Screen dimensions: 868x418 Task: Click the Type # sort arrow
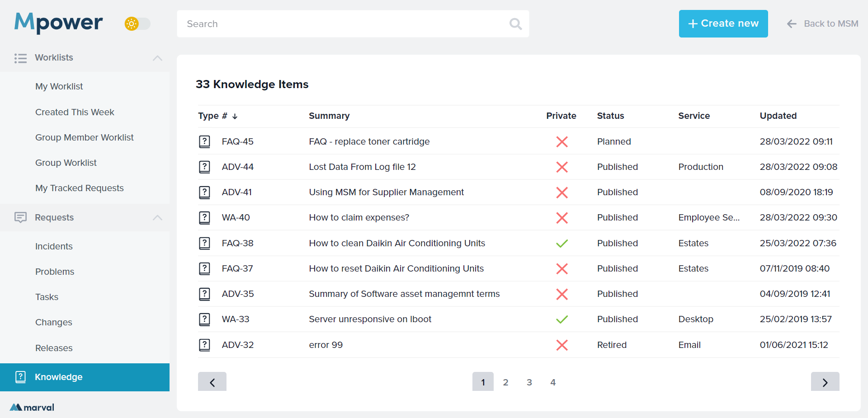tap(235, 116)
